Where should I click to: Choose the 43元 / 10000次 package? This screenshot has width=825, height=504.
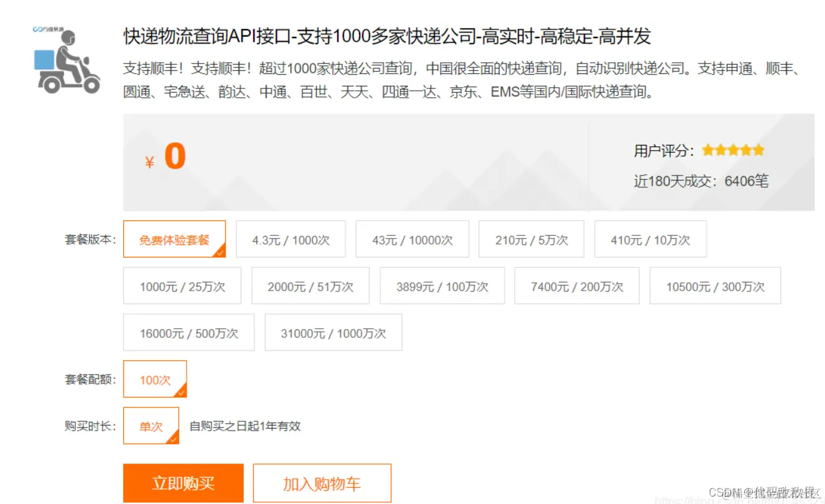pyautogui.click(x=412, y=239)
